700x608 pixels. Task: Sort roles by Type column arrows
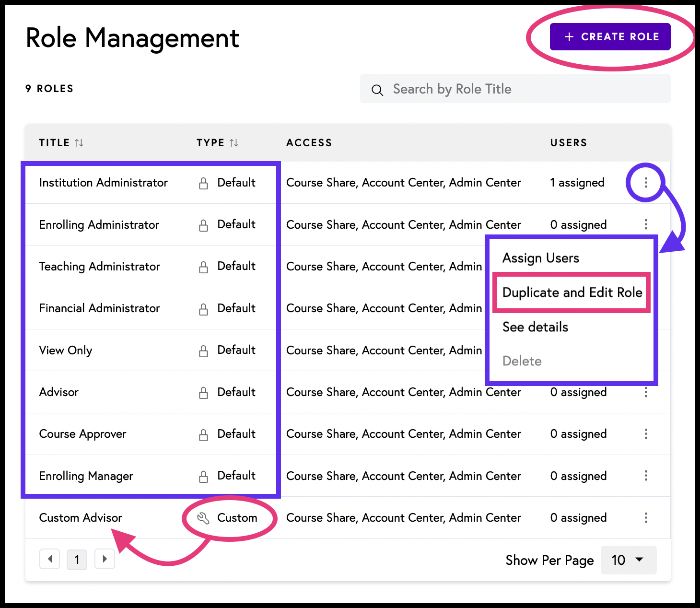click(x=234, y=143)
